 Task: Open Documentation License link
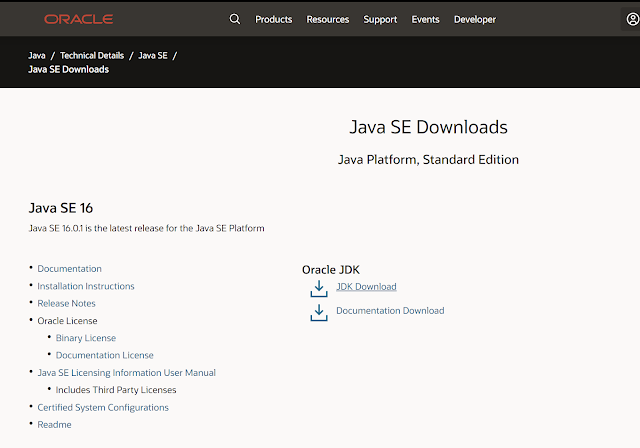[104, 355]
